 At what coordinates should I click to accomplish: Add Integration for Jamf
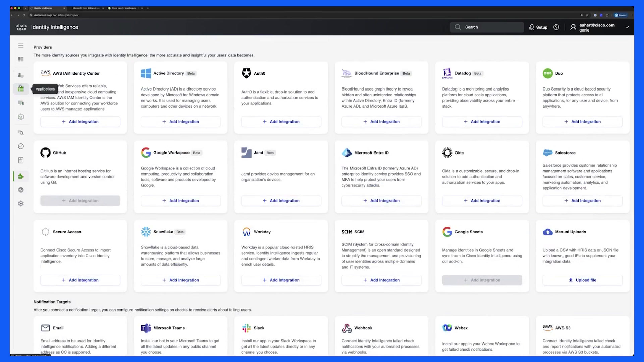(x=281, y=201)
